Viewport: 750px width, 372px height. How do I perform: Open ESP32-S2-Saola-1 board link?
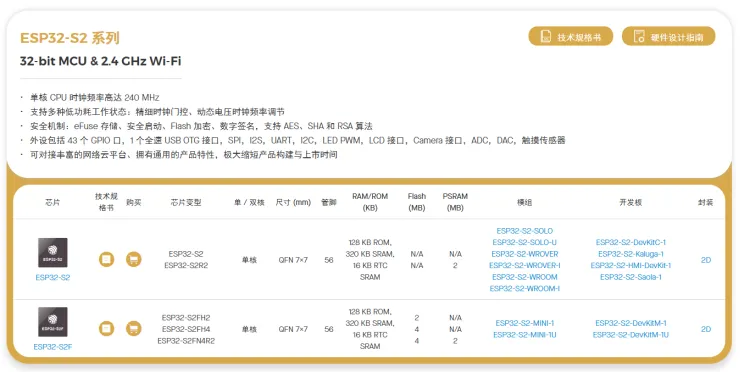click(x=631, y=277)
